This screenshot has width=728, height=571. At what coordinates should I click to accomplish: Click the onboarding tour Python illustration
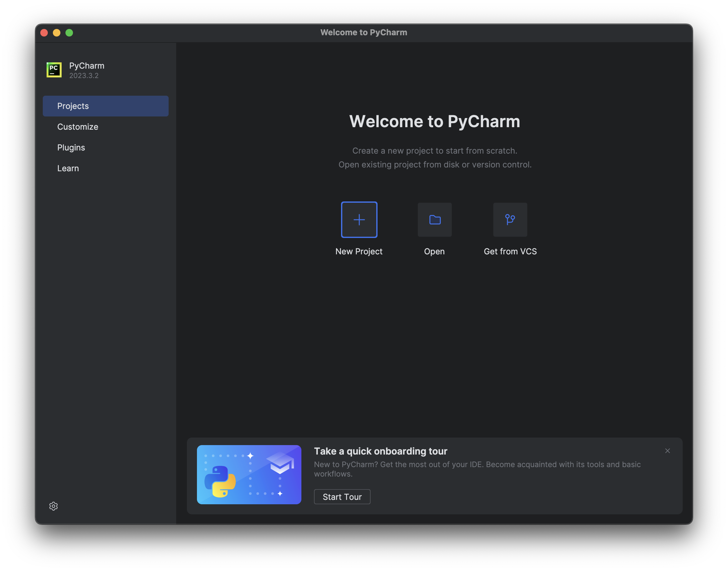249,474
